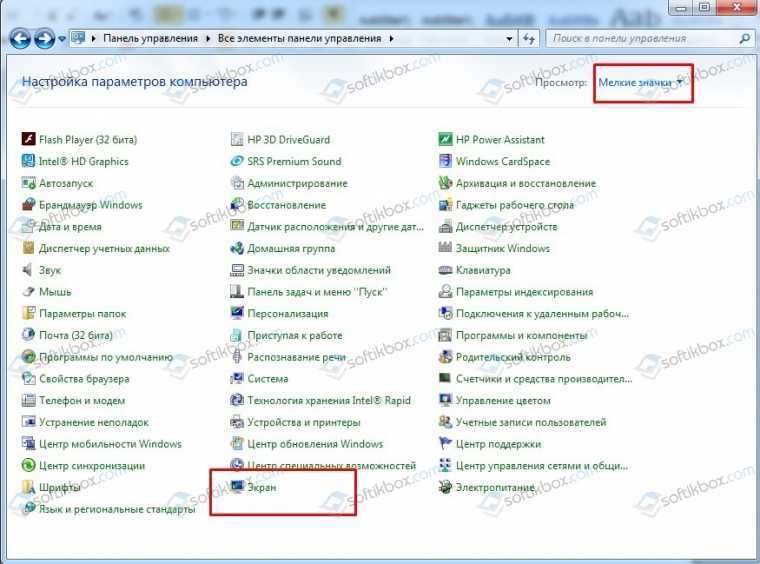
Task: Click the Экран monitor icon
Action: (x=237, y=486)
